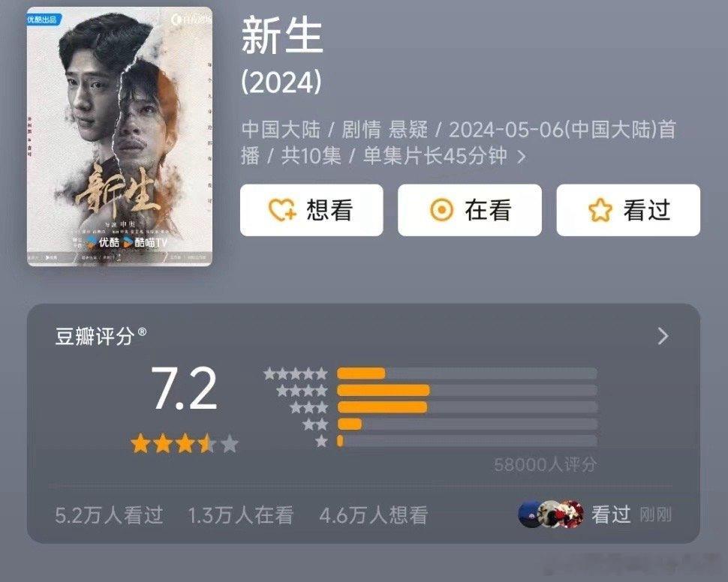Screen dimensions: 728x582
Task: Tap the star icon on 看过
Action: click(x=600, y=210)
